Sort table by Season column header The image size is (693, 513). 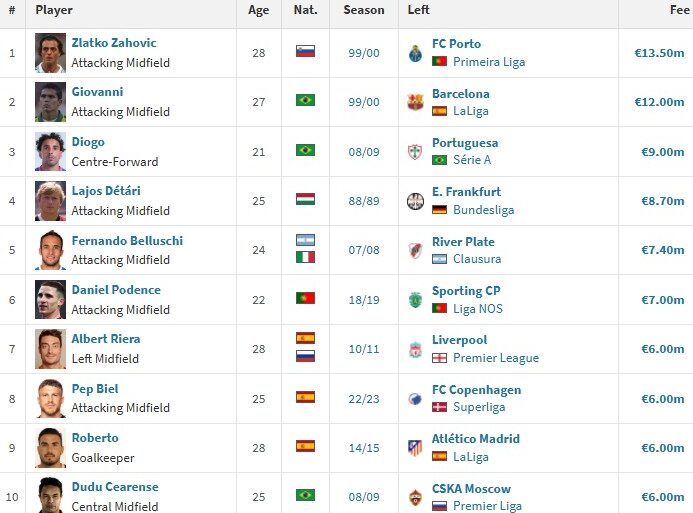click(363, 10)
